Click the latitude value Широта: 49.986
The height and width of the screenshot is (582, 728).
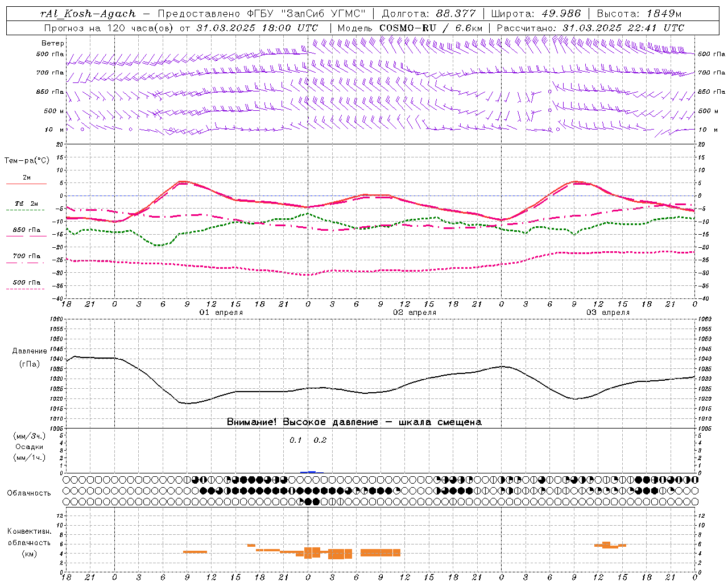coord(536,14)
